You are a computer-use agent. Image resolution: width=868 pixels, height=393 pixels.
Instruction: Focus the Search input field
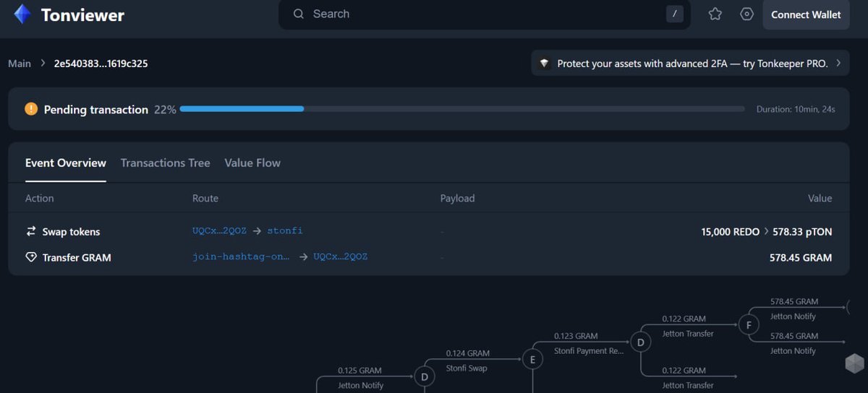(484, 14)
